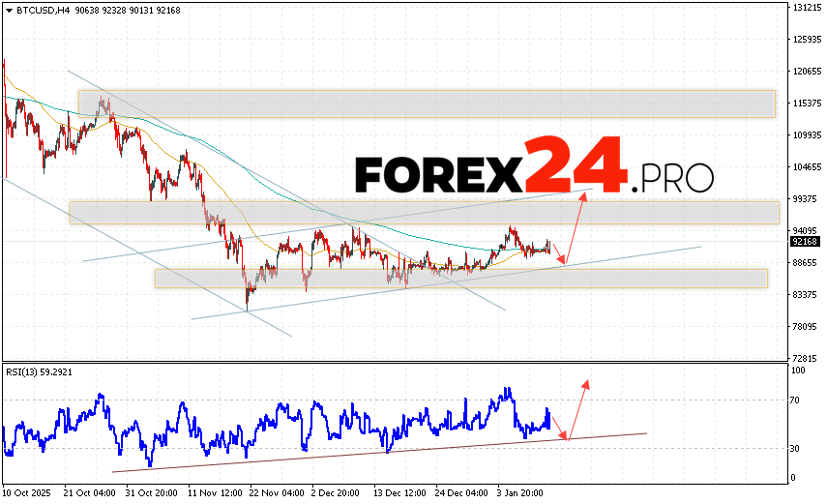Select the 10 Oct 2025 date label

26,491
